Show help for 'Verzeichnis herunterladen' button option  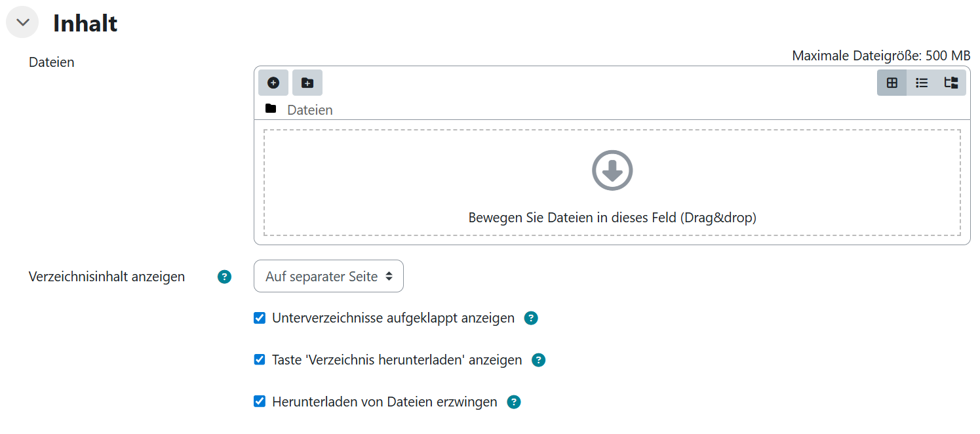click(538, 360)
